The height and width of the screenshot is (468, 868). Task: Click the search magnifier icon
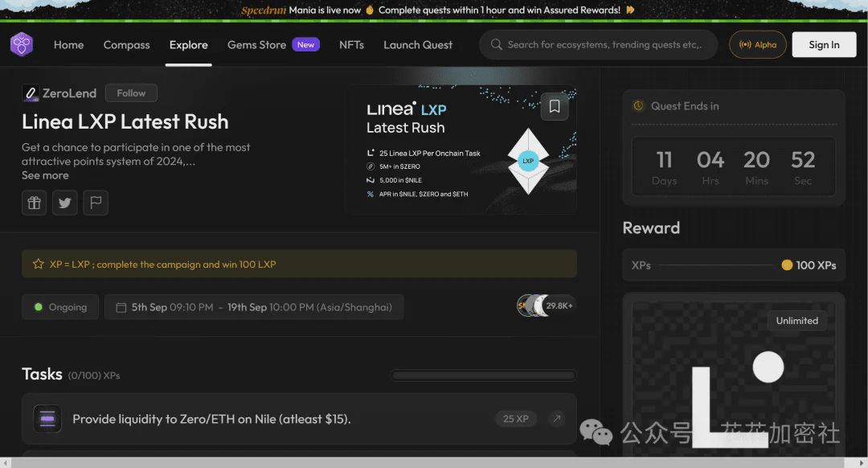(x=497, y=44)
